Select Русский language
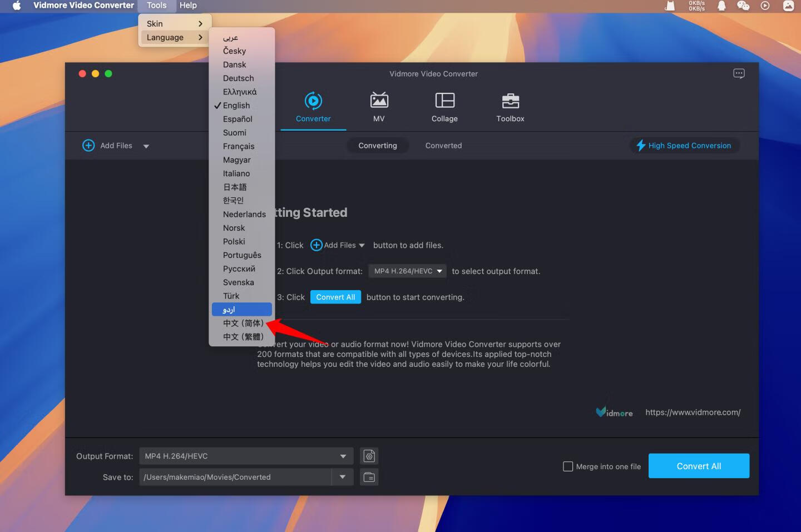Screen dimensions: 801x532 242,269
